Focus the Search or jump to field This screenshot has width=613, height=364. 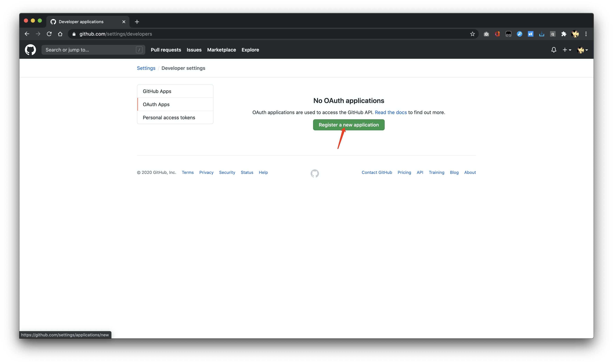[93, 50]
